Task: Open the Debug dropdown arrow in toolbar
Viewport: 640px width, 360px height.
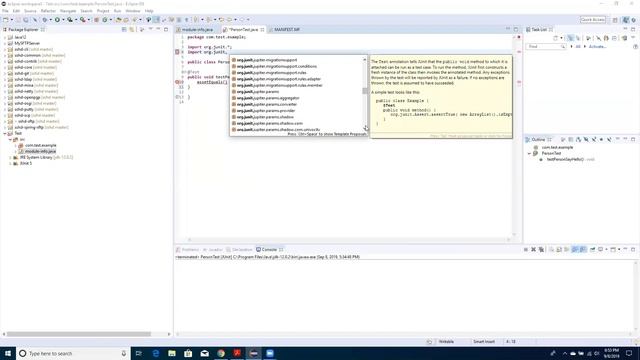Action: coord(50,20)
